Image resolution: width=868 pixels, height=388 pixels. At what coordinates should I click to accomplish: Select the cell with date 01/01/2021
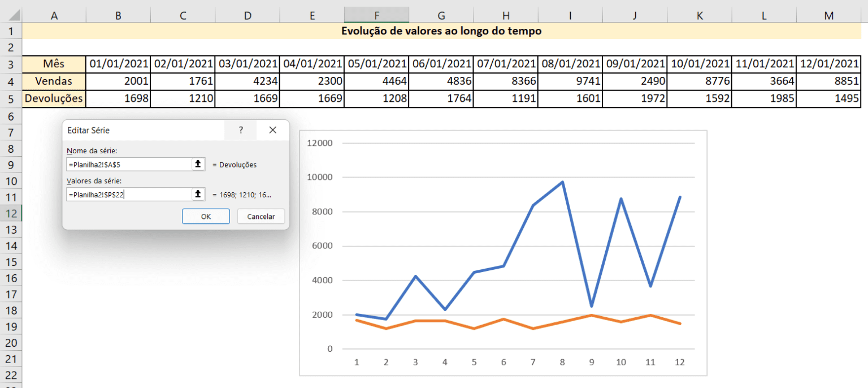[118, 64]
